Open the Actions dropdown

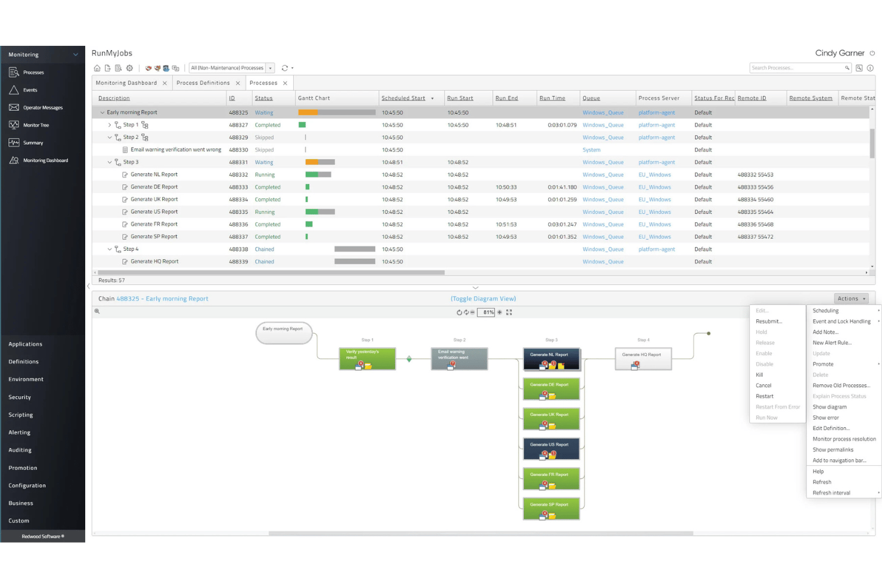(x=851, y=298)
